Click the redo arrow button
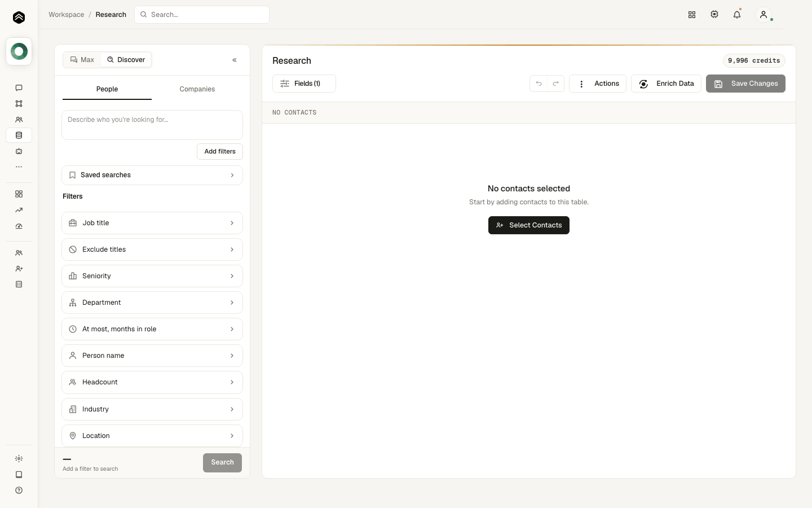The height and width of the screenshot is (508, 812). [555, 84]
